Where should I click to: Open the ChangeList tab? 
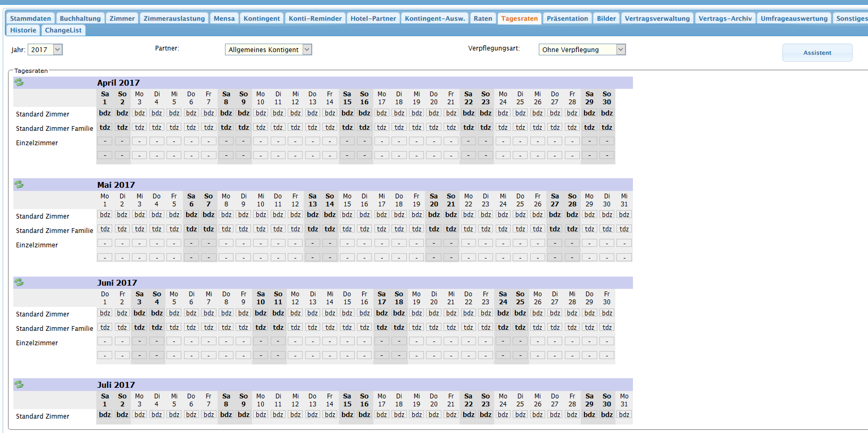coord(63,30)
